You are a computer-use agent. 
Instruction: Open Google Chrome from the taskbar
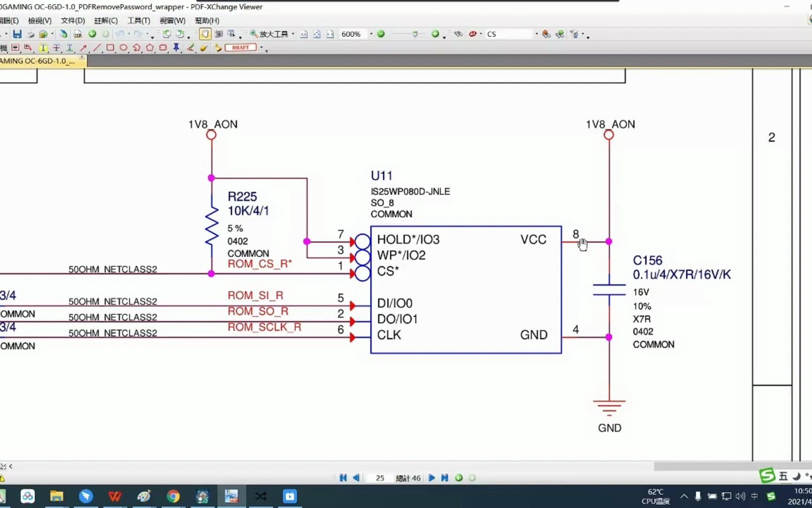[173, 496]
